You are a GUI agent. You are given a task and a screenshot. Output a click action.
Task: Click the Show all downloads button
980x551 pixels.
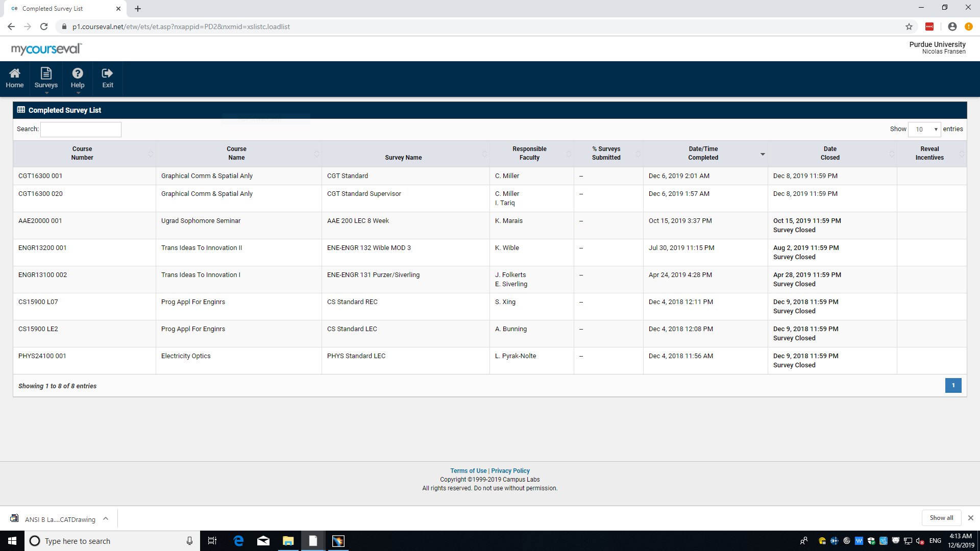click(x=941, y=518)
